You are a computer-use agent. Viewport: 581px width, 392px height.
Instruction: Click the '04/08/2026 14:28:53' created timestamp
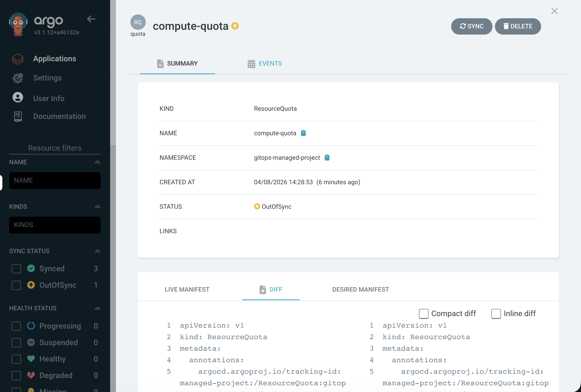(x=283, y=182)
